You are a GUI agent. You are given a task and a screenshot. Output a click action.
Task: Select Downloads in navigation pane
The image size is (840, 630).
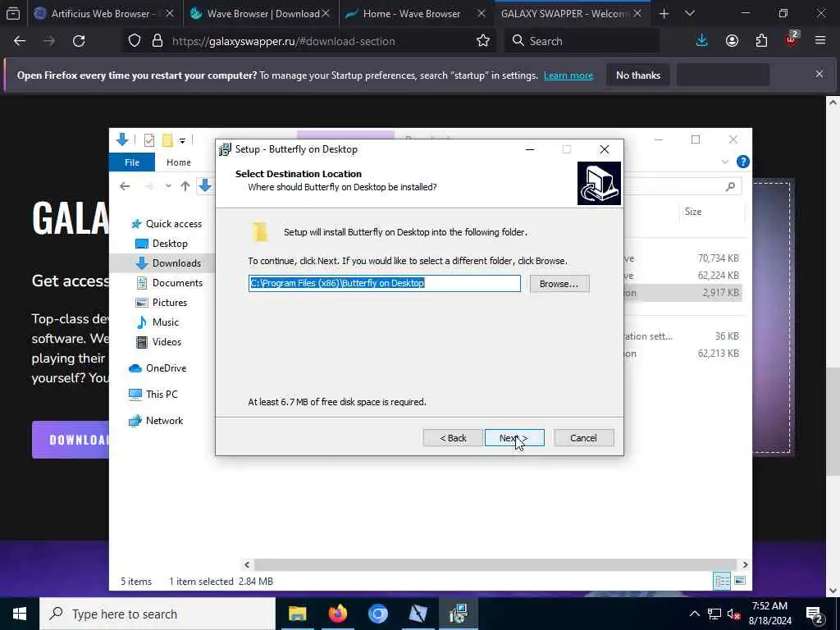176,263
